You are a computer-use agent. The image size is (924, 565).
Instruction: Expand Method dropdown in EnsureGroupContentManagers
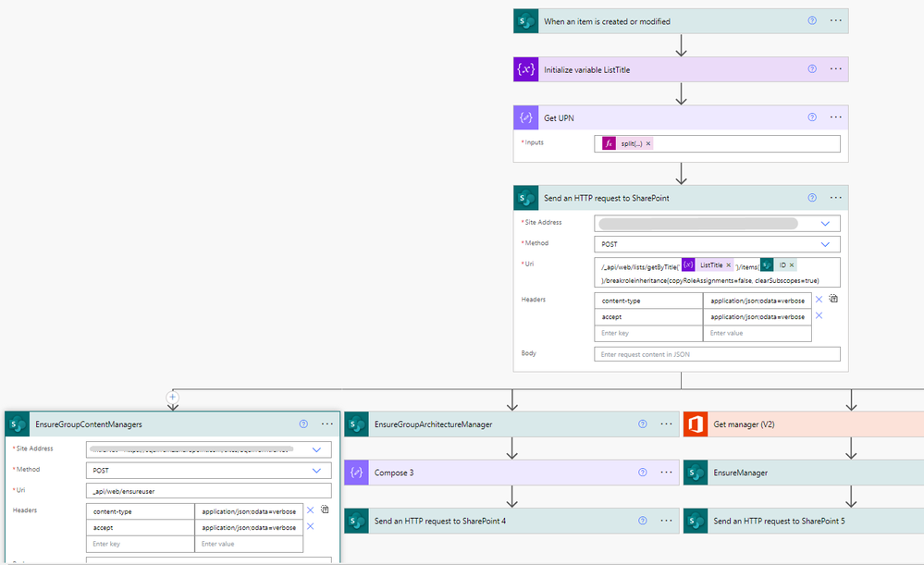tap(316, 470)
